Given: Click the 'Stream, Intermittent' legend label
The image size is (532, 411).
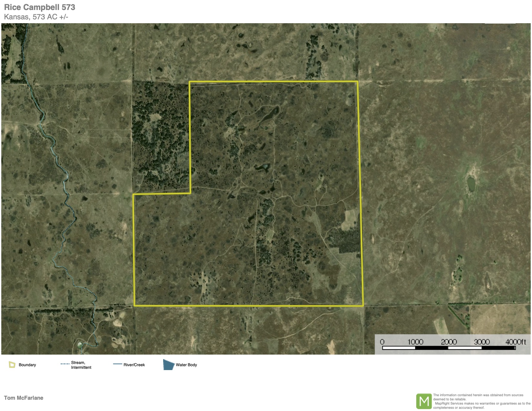Looking at the screenshot, I should coord(81,365).
